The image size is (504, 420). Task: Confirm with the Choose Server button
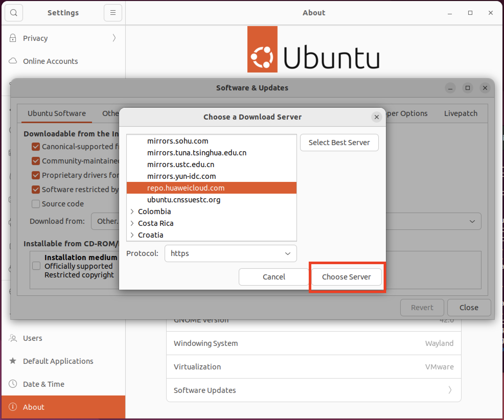(x=347, y=277)
